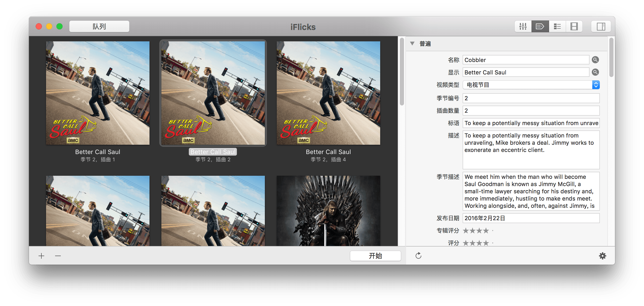Edit the 标语 tagline field
This screenshot has height=306, width=644.
(531, 123)
